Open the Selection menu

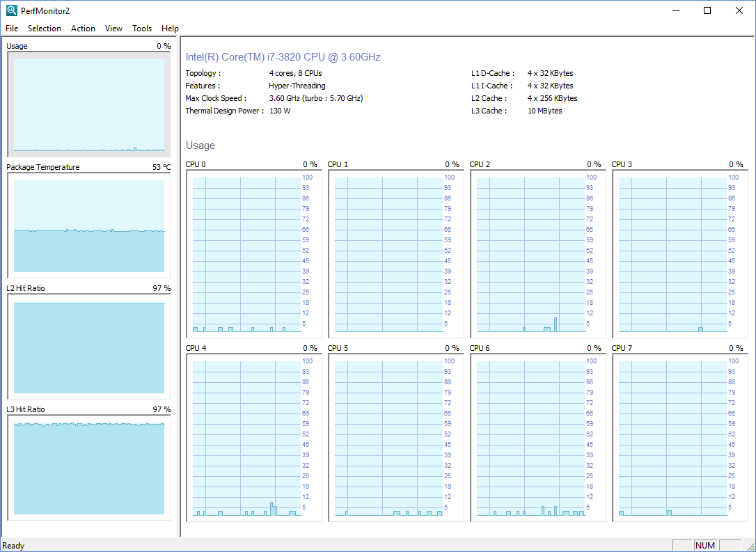point(45,29)
